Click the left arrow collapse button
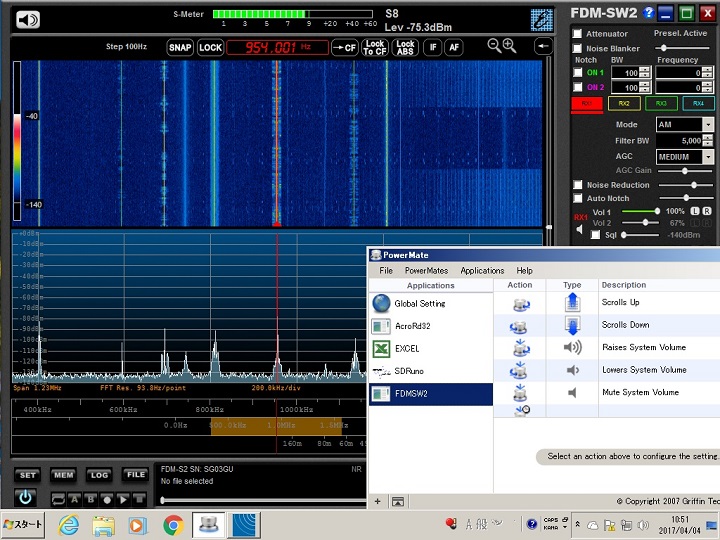 (x=543, y=46)
